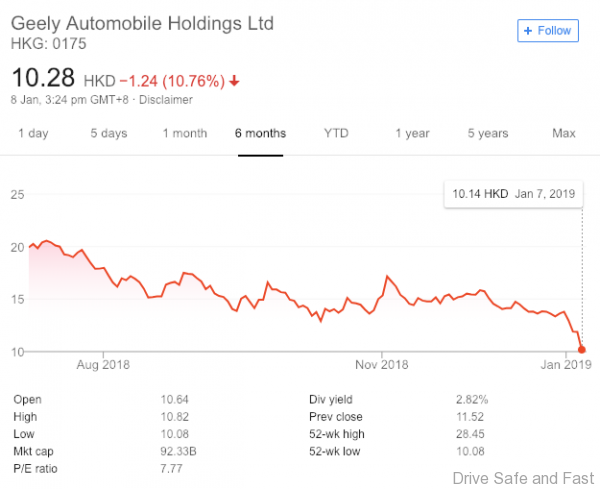This screenshot has height=489, width=600.
Task: Click the 52-wk high value
Action: click(x=471, y=434)
